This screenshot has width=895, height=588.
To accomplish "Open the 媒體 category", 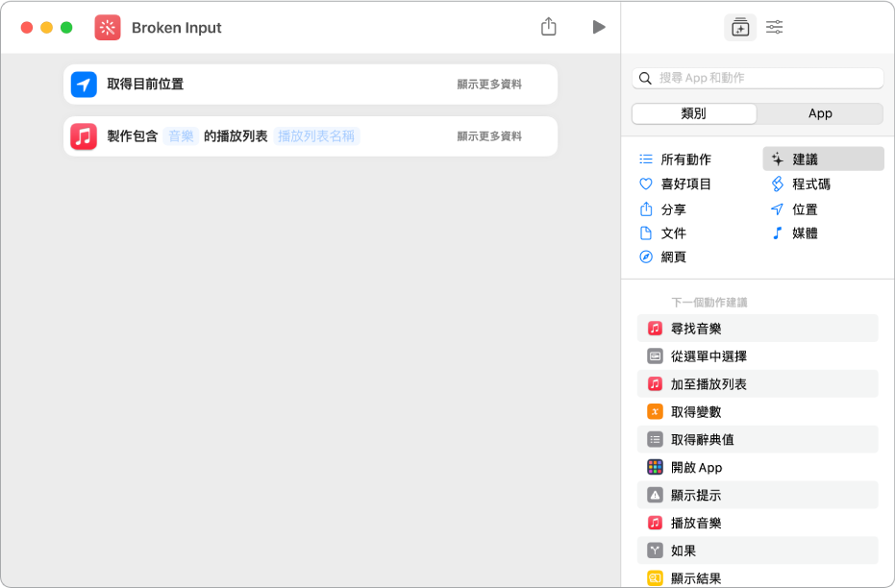I will pos(794,233).
